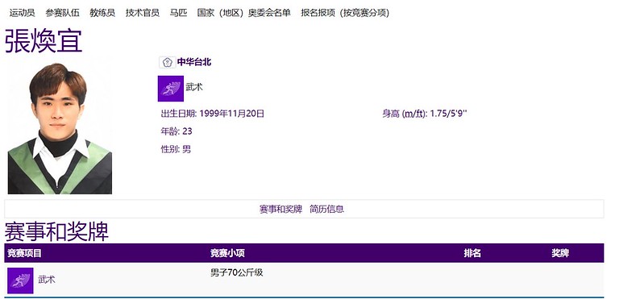Image resolution: width=644 pixels, height=299 pixels.
Task: Click the birth date 1999年11月20日
Action: coord(231,114)
